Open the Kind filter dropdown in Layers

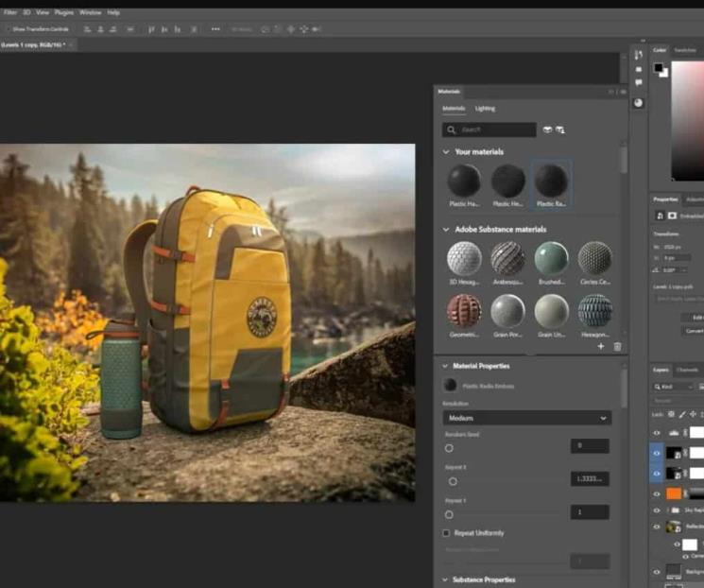(x=673, y=387)
